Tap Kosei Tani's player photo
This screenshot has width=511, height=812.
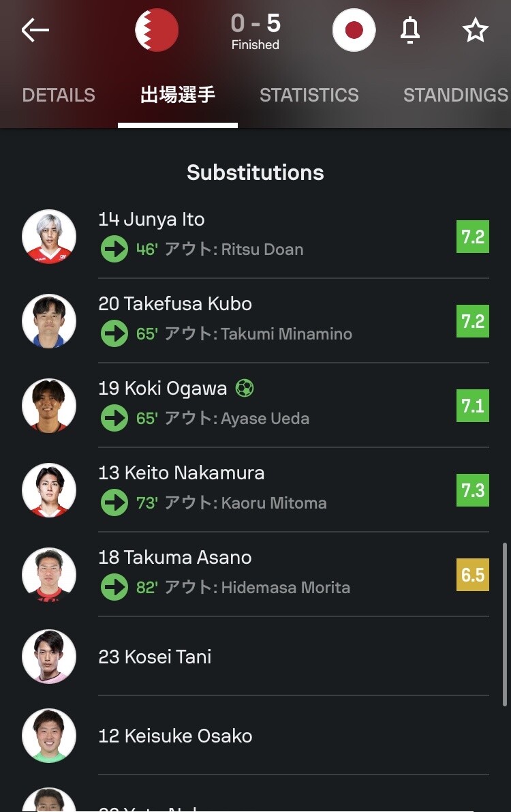coord(49,657)
